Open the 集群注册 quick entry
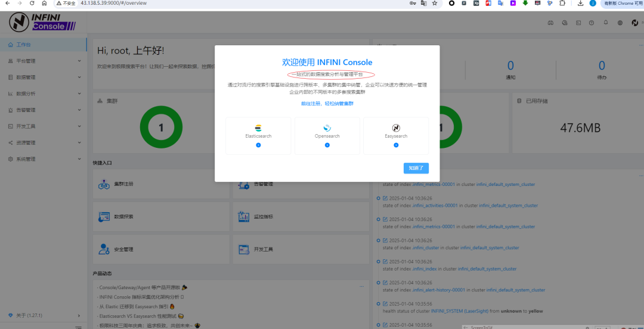The width and height of the screenshot is (644, 329). click(x=161, y=184)
